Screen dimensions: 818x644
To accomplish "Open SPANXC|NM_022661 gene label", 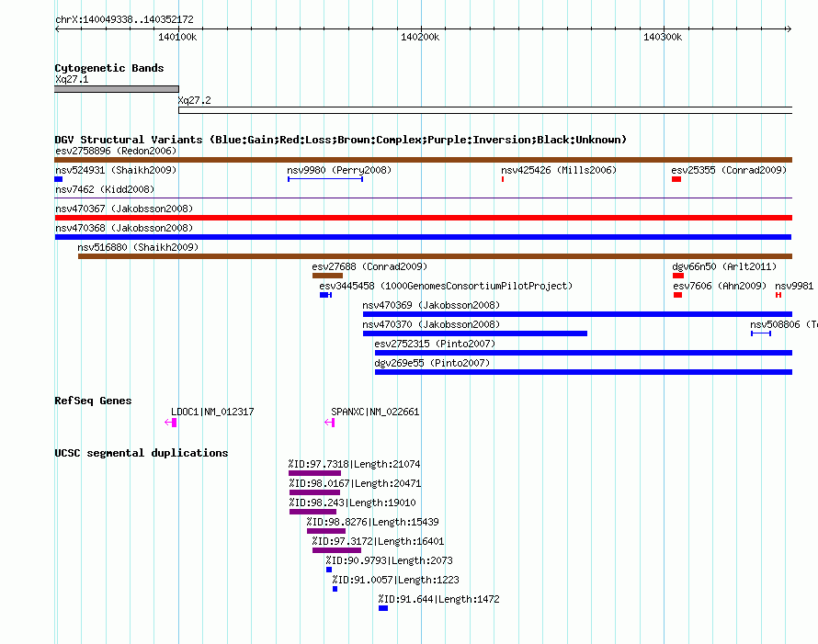I will click(375, 412).
